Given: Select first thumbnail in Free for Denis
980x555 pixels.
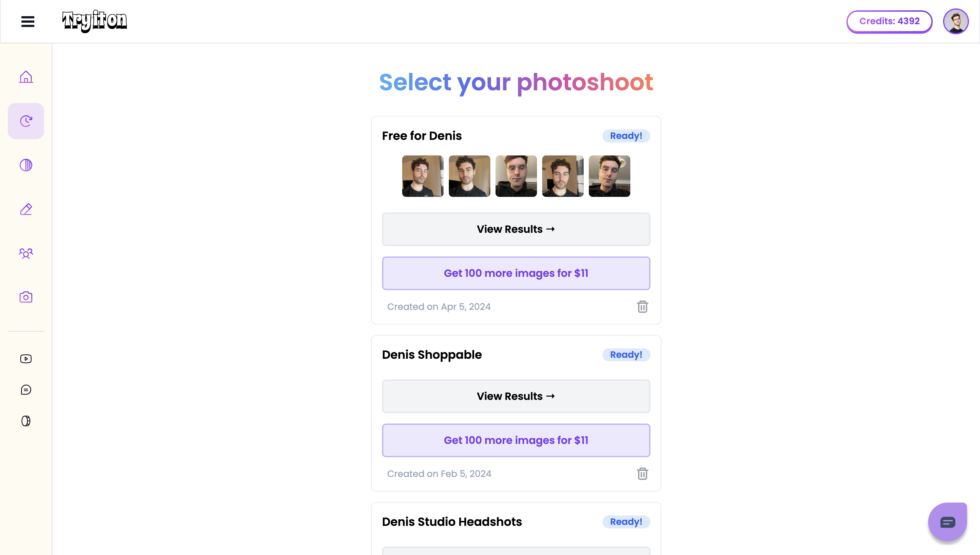Looking at the screenshot, I should coord(423,176).
